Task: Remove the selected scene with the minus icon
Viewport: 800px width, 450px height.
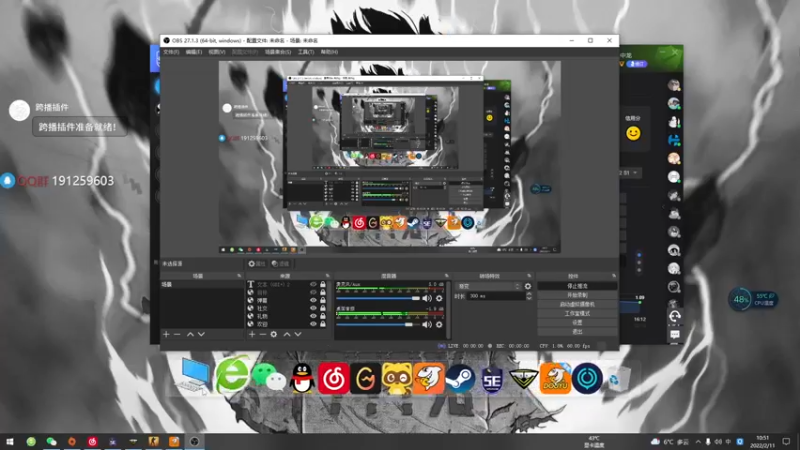Action: pyautogui.click(x=177, y=334)
